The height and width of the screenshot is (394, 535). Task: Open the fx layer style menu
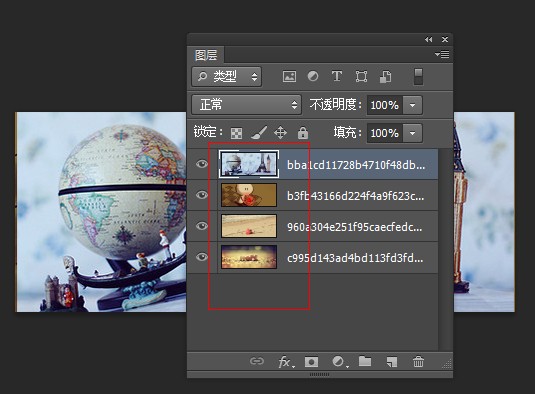pyautogui.click(x=285, y=362)
